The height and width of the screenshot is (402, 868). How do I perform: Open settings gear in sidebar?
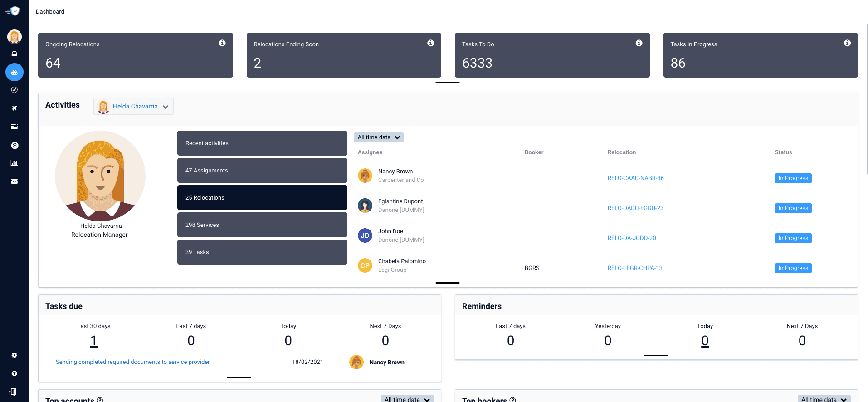(x=15, y=355)
